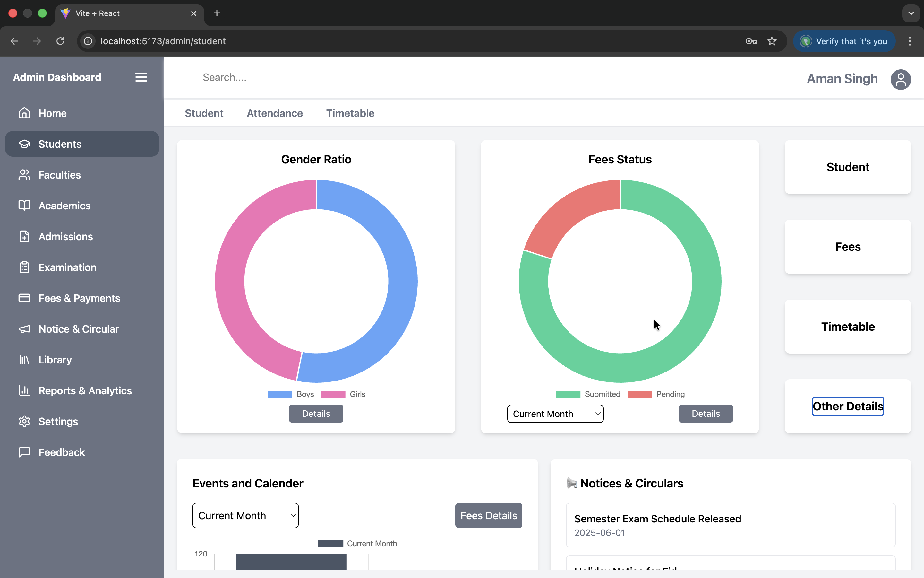Open the Semester Exam Schedule Released notice

coord(731,525)
